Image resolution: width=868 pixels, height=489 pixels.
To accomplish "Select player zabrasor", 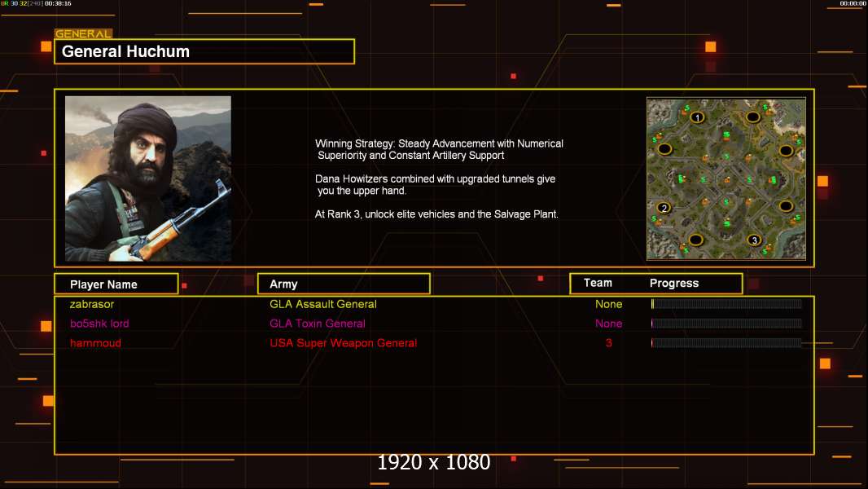I will [92, 304].
